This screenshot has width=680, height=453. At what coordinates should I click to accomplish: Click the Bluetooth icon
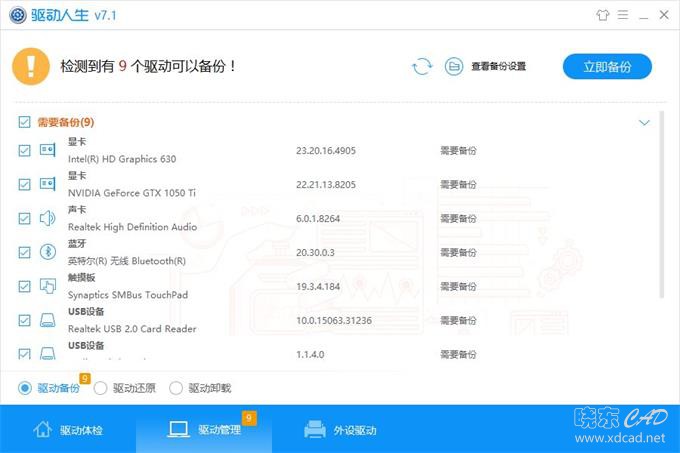point(48,252)
